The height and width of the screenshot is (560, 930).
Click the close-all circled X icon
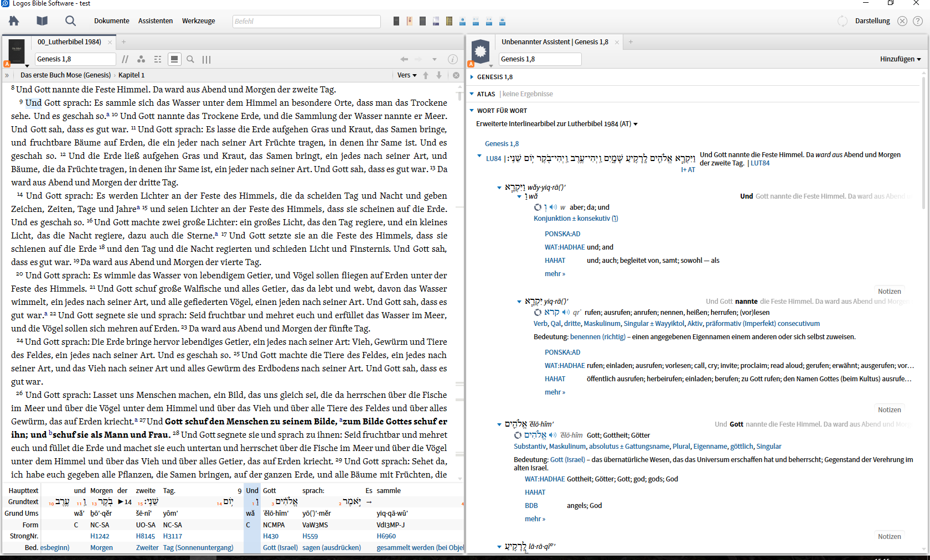pos(902,21)
